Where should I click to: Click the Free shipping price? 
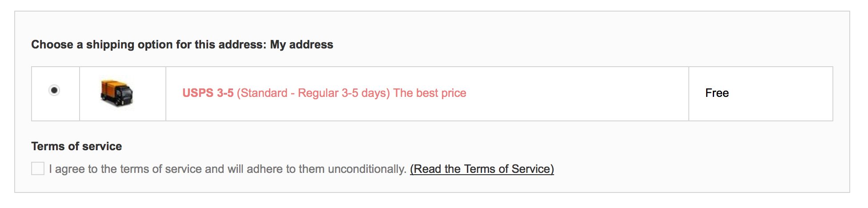click(717, 93)
